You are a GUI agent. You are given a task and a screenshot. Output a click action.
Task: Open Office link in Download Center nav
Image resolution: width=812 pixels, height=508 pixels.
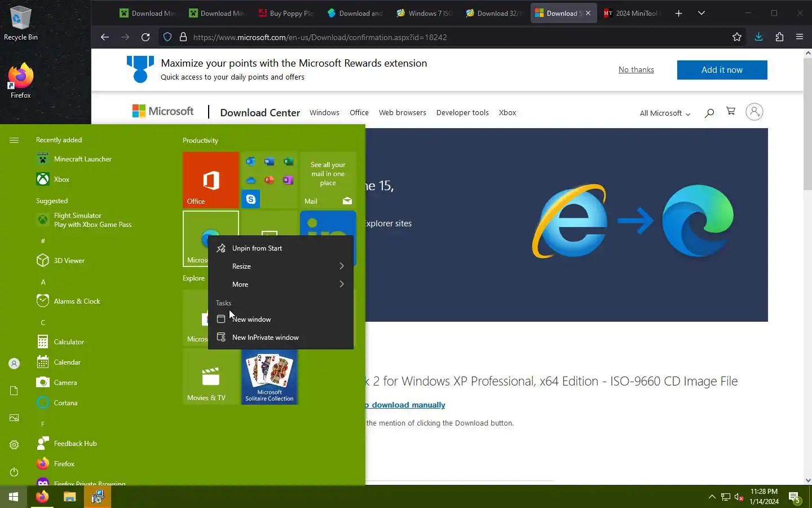(359, 113)
